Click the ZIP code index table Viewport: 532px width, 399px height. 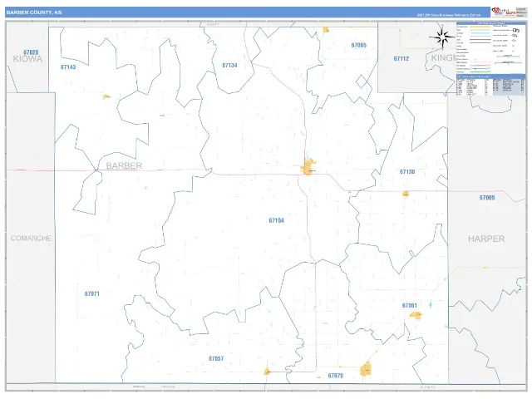coord(490,85)
